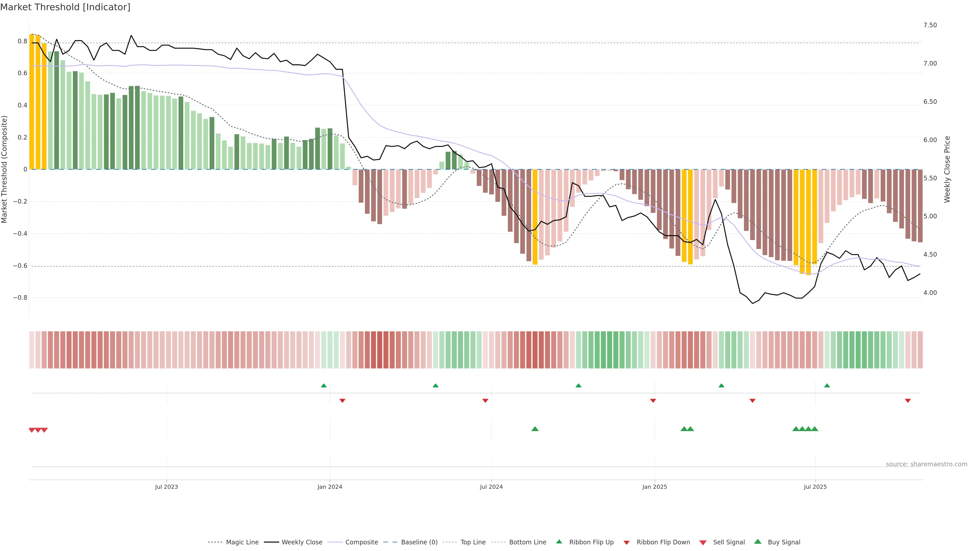Click the Market Threshold [Indicator] title
Screen dimensions: 980x551
pyautogui.click(x=65, y=7)
